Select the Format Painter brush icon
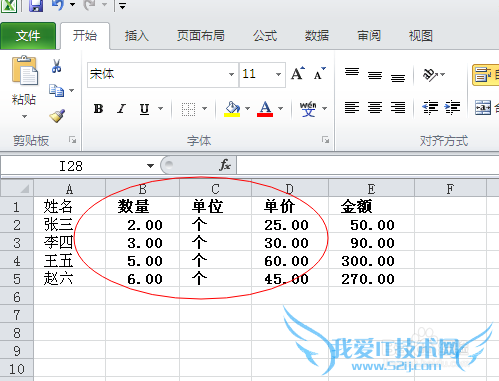Screen dimensions: 499x381 (x=57, y=116)
